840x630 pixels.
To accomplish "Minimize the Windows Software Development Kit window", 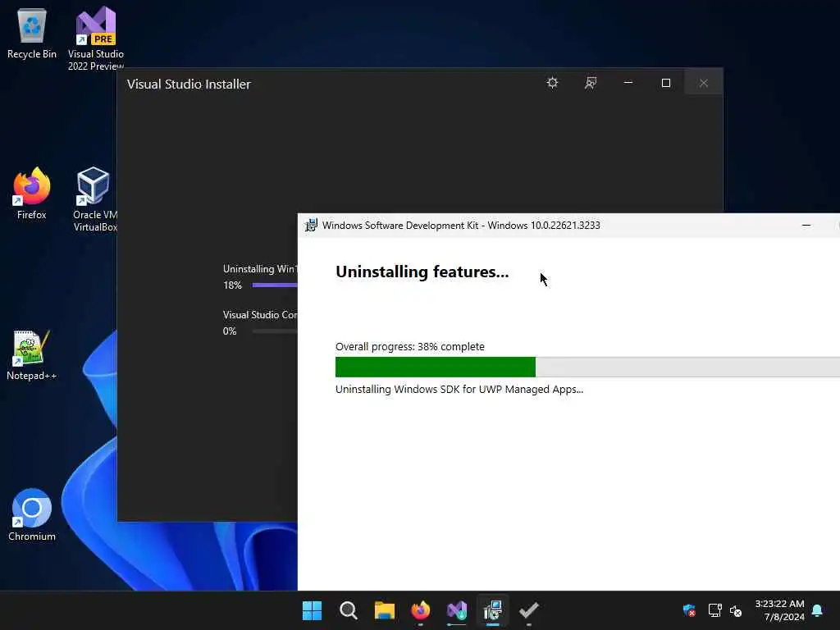I will (806, 226).
